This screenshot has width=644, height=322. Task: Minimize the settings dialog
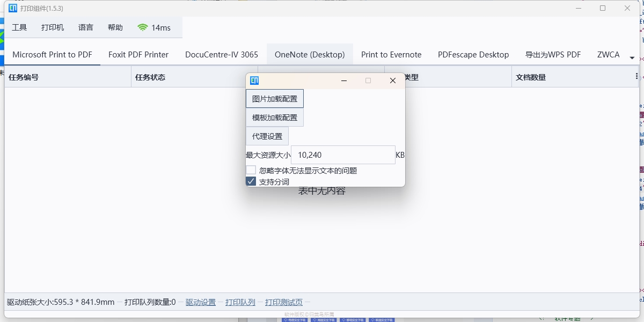[344, 80]
